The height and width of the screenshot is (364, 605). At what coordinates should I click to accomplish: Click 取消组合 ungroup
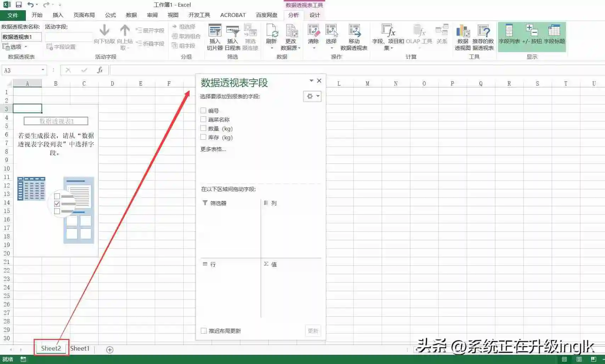[x=186, y=36]
